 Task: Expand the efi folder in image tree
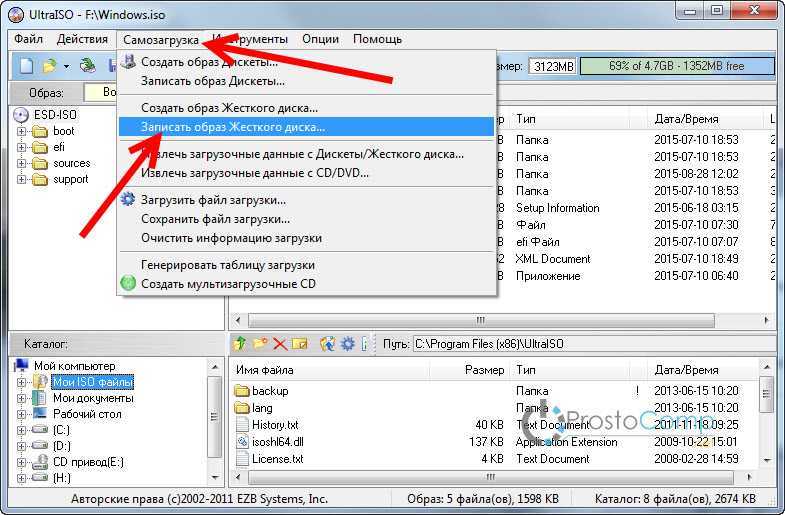pyautogui.click(x=21, y=147)
